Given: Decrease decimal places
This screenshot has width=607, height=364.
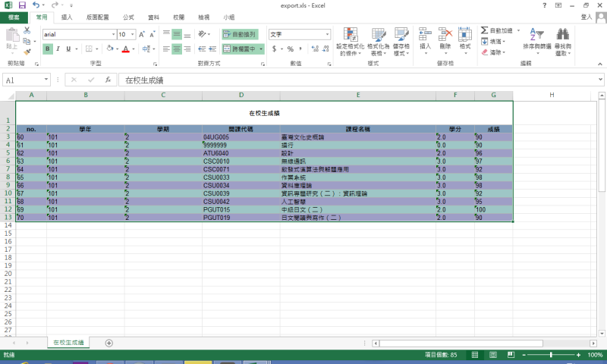Looking at the screenshot, I should coord(326,49).
